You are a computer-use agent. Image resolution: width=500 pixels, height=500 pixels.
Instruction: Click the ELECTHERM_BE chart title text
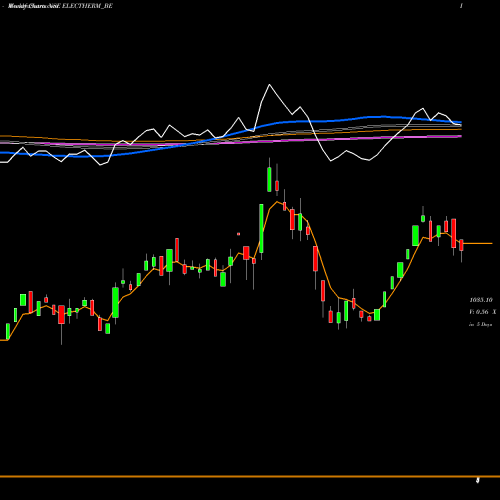[87, 6]
